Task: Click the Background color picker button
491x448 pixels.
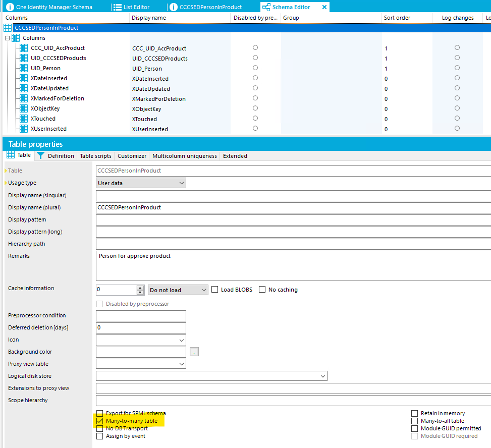Action: tap(194, 352)
